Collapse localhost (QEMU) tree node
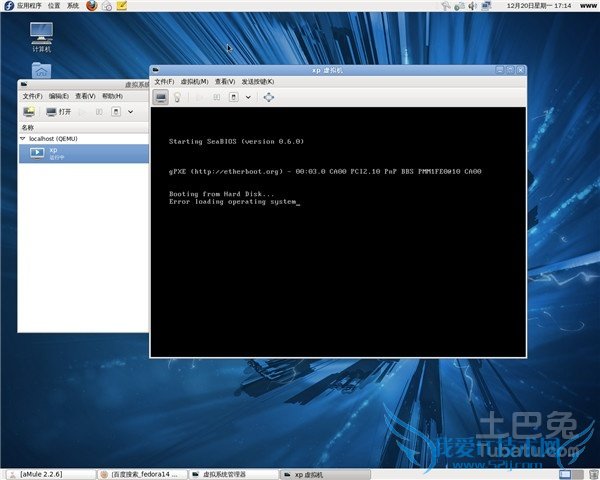 [x=23, y=139]
